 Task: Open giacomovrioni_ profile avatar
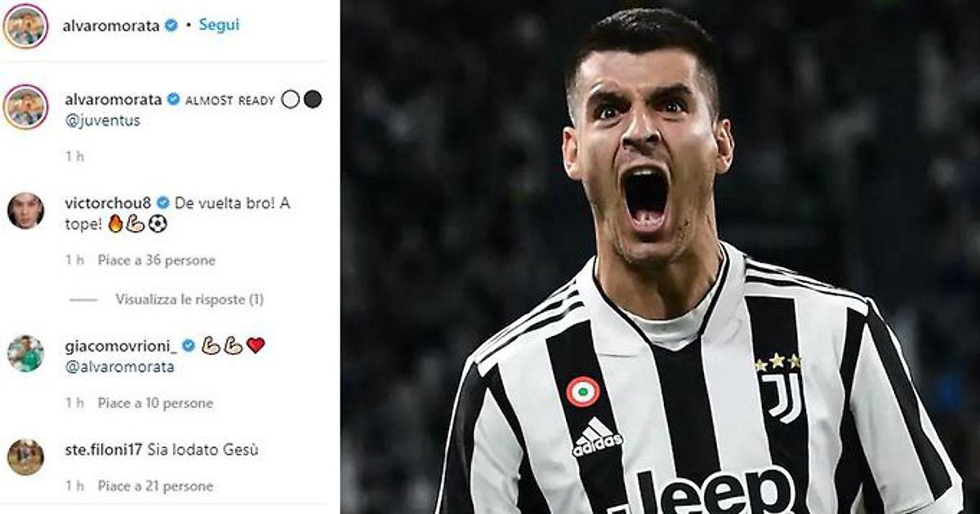(x=25, y=353)
